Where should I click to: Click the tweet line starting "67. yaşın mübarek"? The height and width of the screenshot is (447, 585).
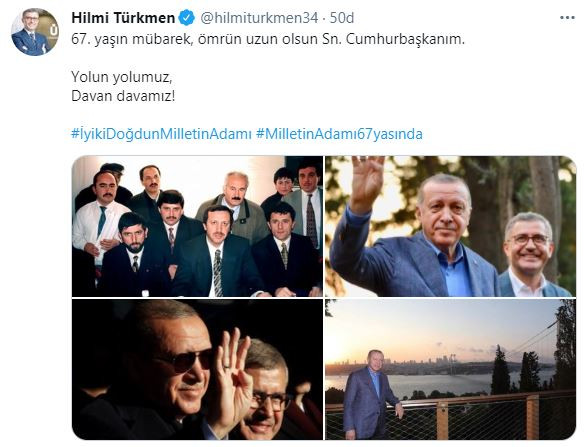click(x=268, y=39)
